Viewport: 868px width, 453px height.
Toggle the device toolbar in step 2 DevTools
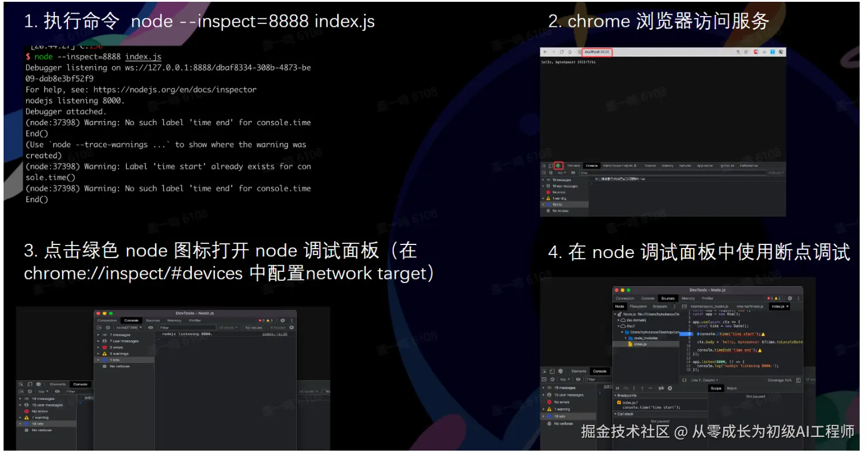551,165
